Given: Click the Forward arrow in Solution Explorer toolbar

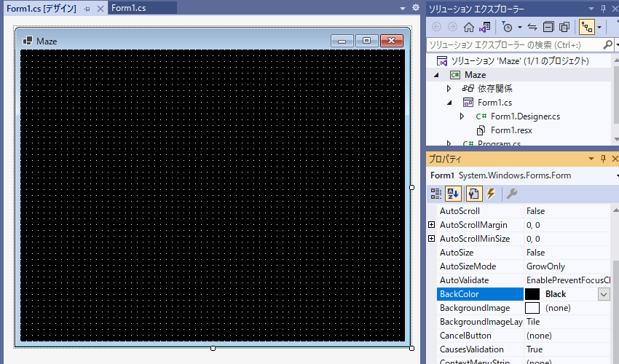Looking at the screenshot, I should [452, 27].
